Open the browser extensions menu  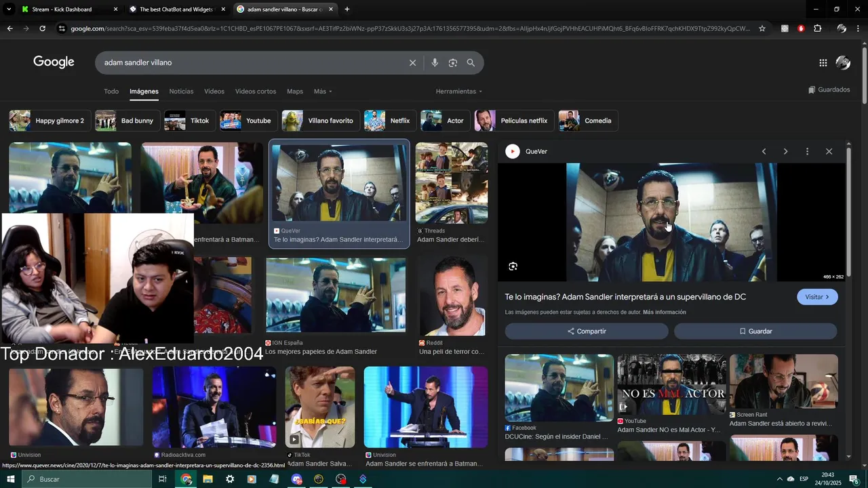(817, 28)
